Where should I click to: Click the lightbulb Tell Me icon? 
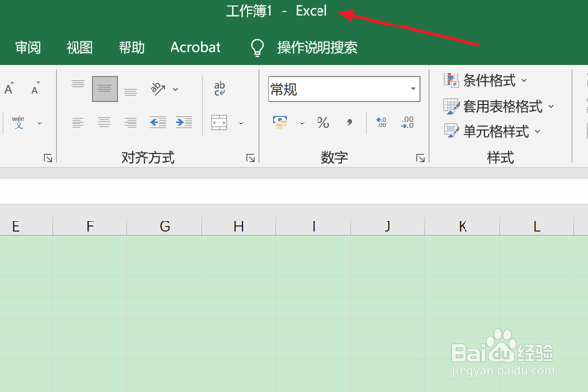(x=257, y=48)
